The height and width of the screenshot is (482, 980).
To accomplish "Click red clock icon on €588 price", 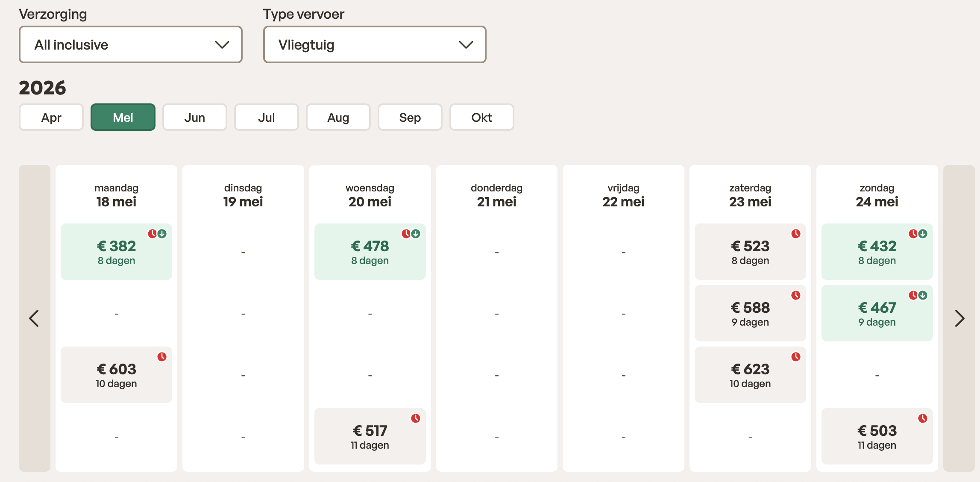I will 795,295.
